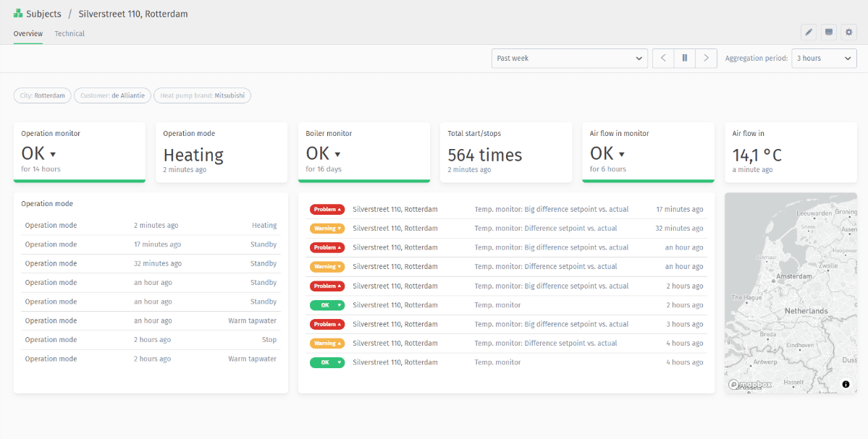This screenshot has height=439, width=868.
Task: Click the map info icon
Action: pyautogui.click(x=846, y=384)
